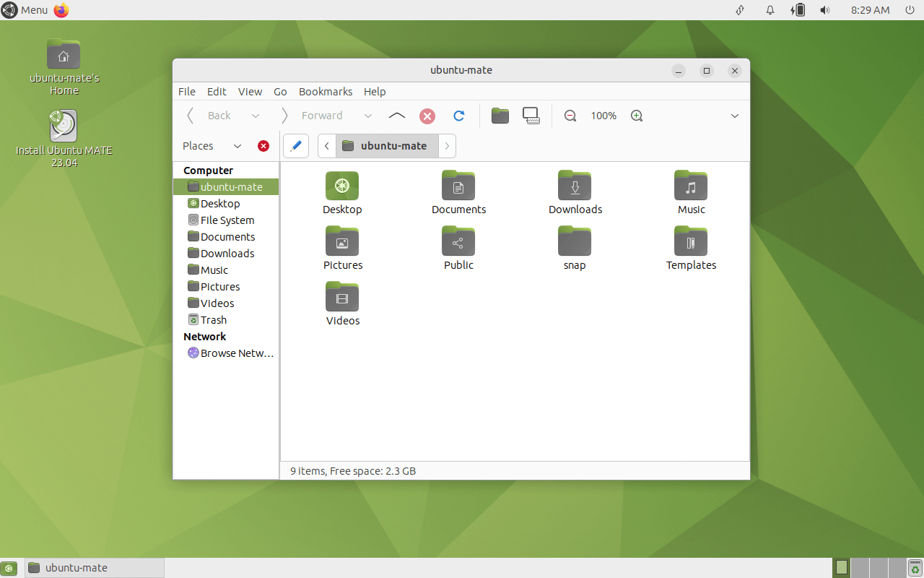This screenshot has width=924, height=578.
Task: Open the clock showing 8:29 AM
Action: pyautogui.click(x=870, y=10)
